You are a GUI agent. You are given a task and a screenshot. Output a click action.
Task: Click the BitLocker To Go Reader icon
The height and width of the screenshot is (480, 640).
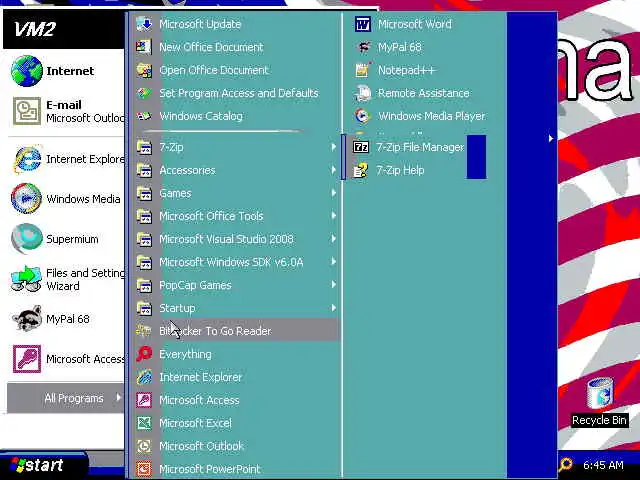point(144,331)
